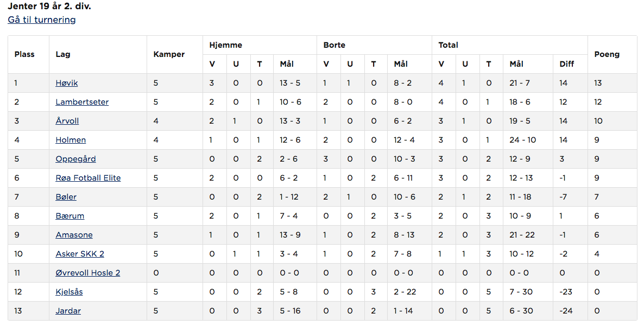Image resolution: width=644 pixels, height=332 pixels.
Task: Click the Lag column header
Action: [x=62, y=54]
